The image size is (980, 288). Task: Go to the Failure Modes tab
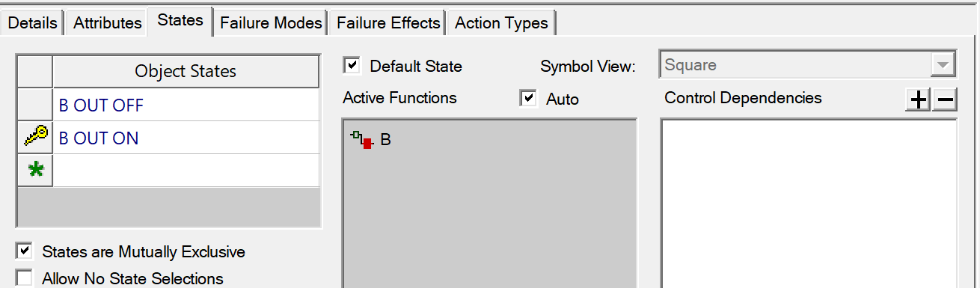tap(271, 23)
